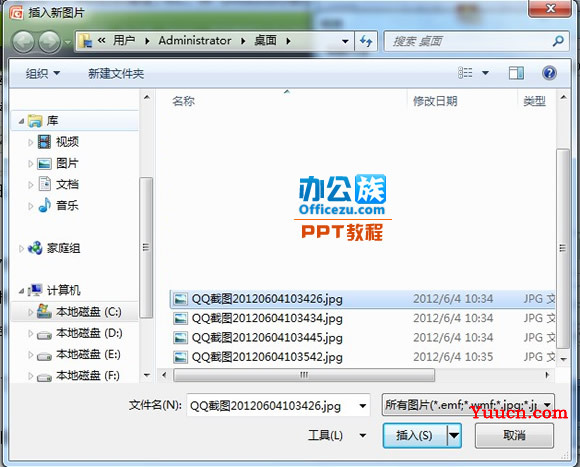
Task: Click image icon of QQ截图20120604103445.jpg
Action: [180, 338]
